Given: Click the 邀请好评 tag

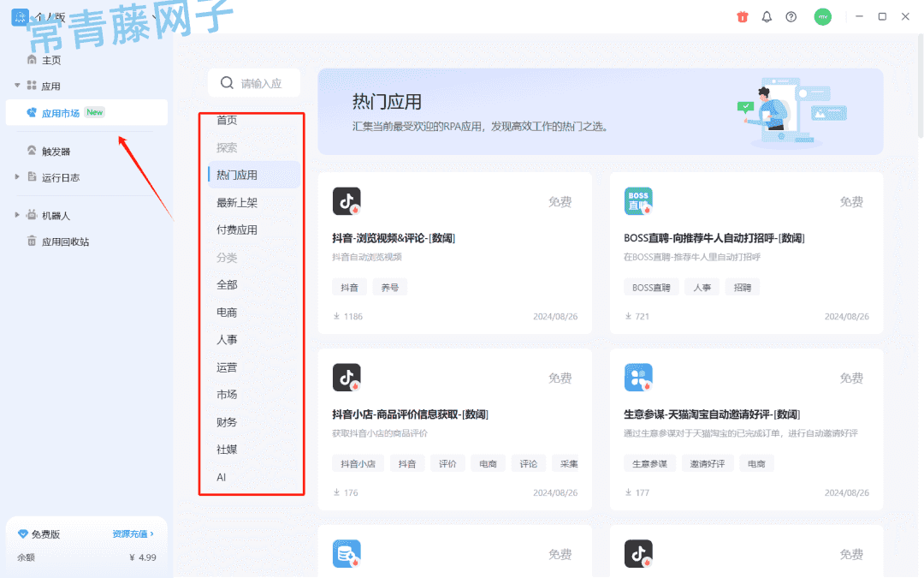Looking at the screenshot, I should click(x=708, y=463).
